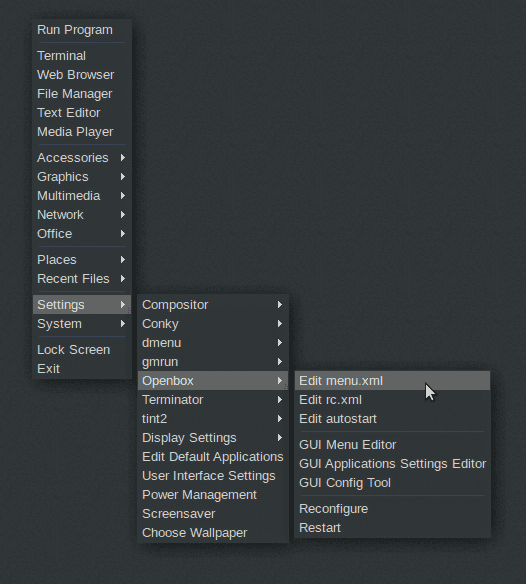Open the Compositor submenu
This screenshot has width=526, height=584.
point(213,305)
